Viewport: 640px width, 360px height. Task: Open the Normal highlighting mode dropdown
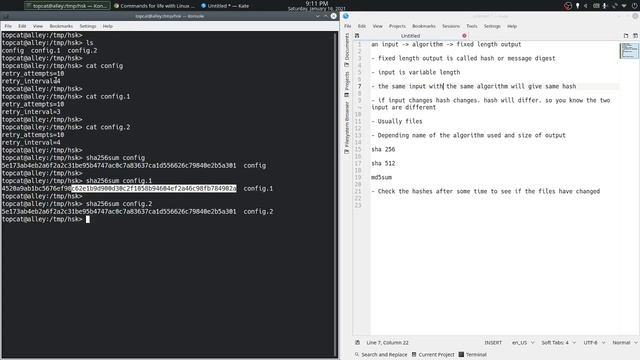tap(624, 343)
